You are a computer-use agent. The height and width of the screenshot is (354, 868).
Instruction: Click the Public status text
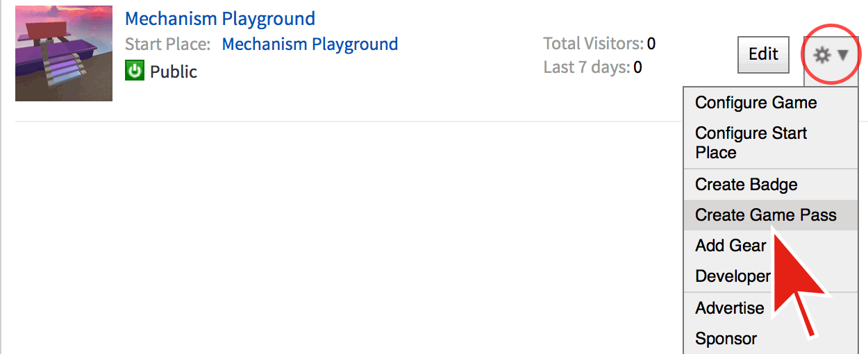coord(174,71)
